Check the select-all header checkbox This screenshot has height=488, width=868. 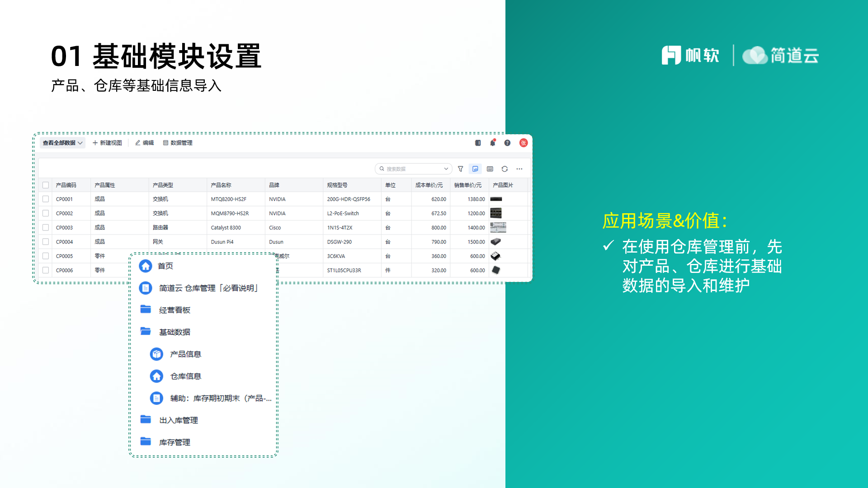(x=46, y=185)
